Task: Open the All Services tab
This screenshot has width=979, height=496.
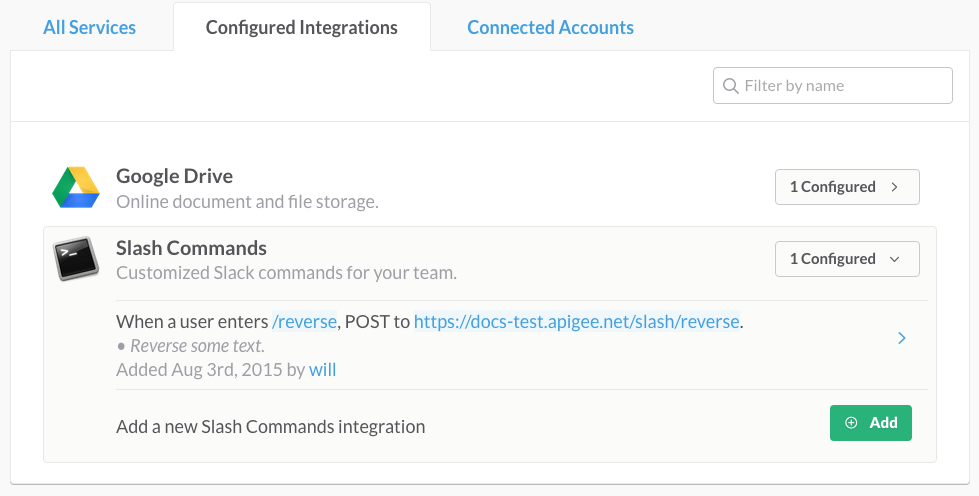Action: 89,27
